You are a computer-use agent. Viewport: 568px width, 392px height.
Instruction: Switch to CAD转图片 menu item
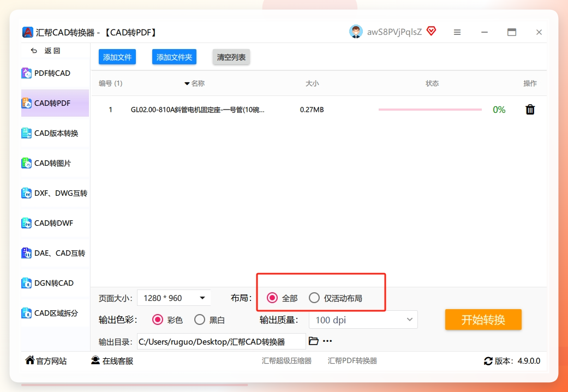coord(55,163)
